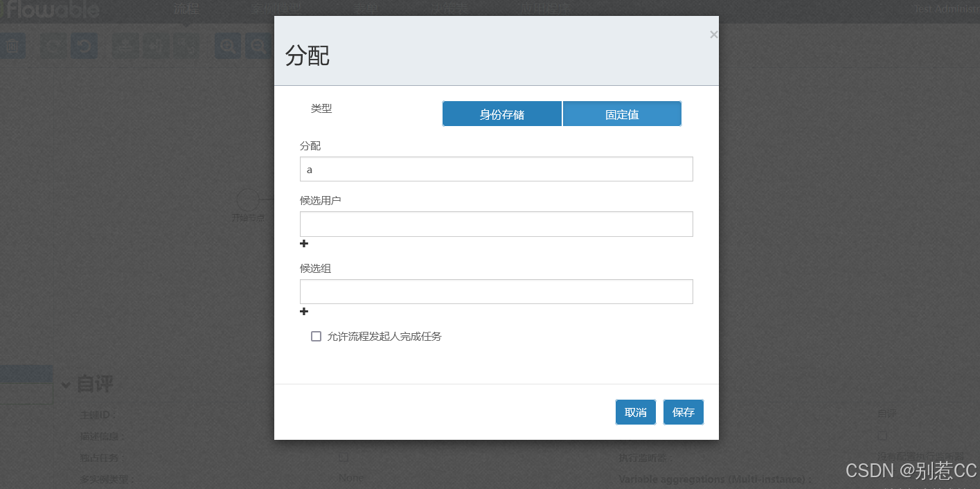This screenshot has width=980, height=489.
Task: Switch type to 固定值
Action: (621, 113)
